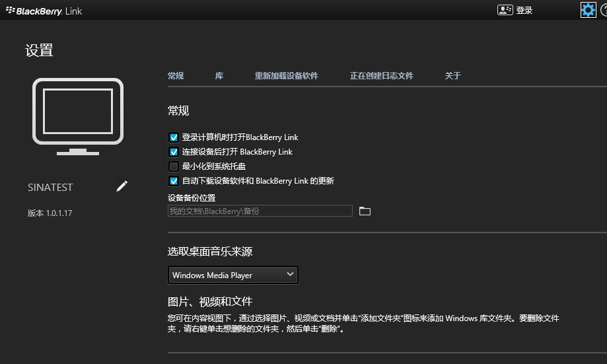Click the sign-in contact card icon
607x364 pixels.
coord(505,10)
